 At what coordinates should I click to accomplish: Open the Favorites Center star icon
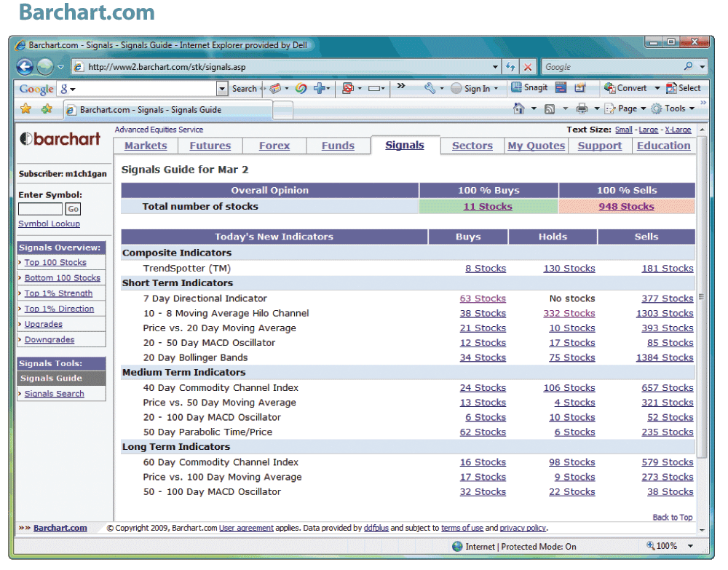tap(26, 109)
